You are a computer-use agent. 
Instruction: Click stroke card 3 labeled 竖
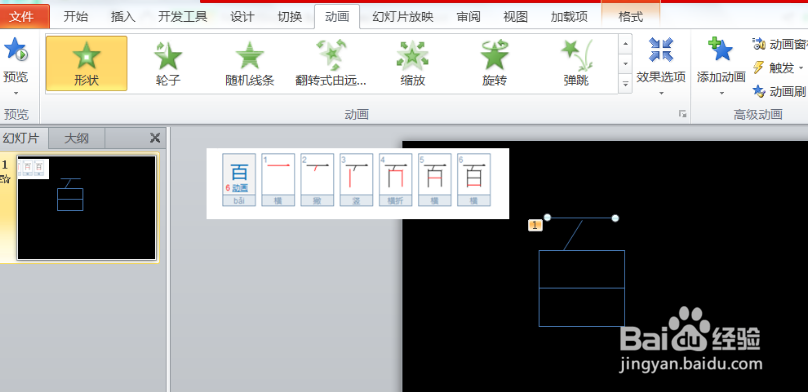pyautogui.click(x=357, y=180)
